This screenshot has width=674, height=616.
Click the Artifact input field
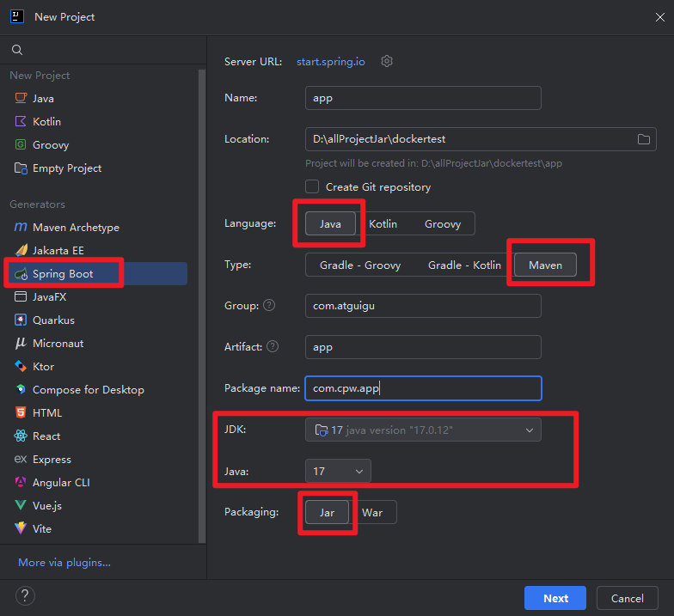tap(423, 347)
